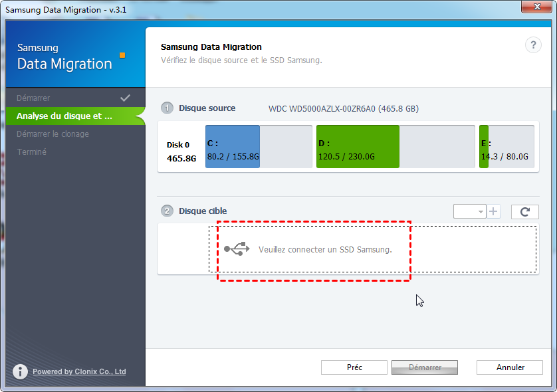Select the C: partition bar

pyautogui.click(x=259, y=146)
